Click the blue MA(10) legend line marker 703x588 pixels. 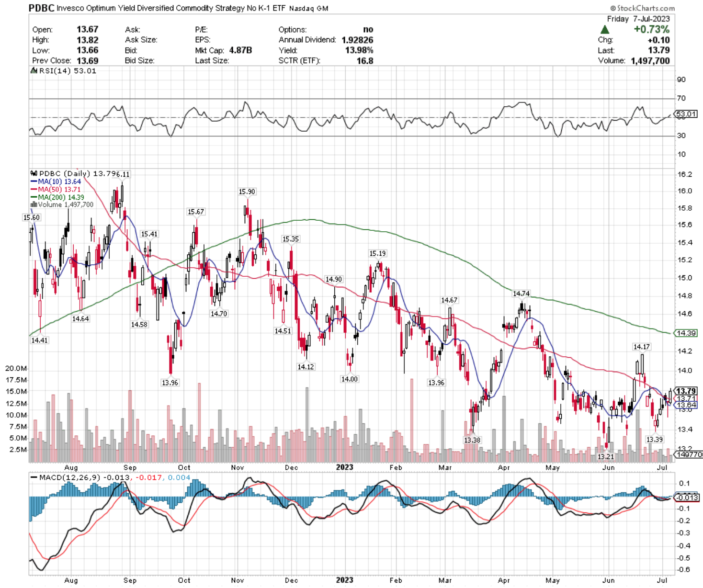point(34,182)
